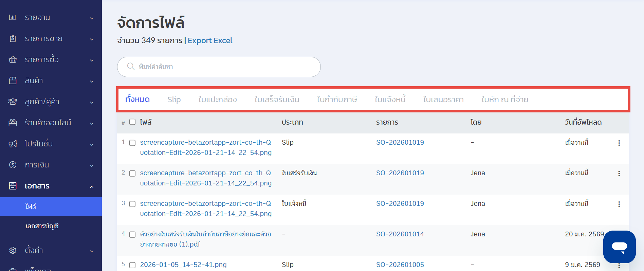Select the ใบกำกับภาษี tab
644x271 pixels.
point(337,100)
